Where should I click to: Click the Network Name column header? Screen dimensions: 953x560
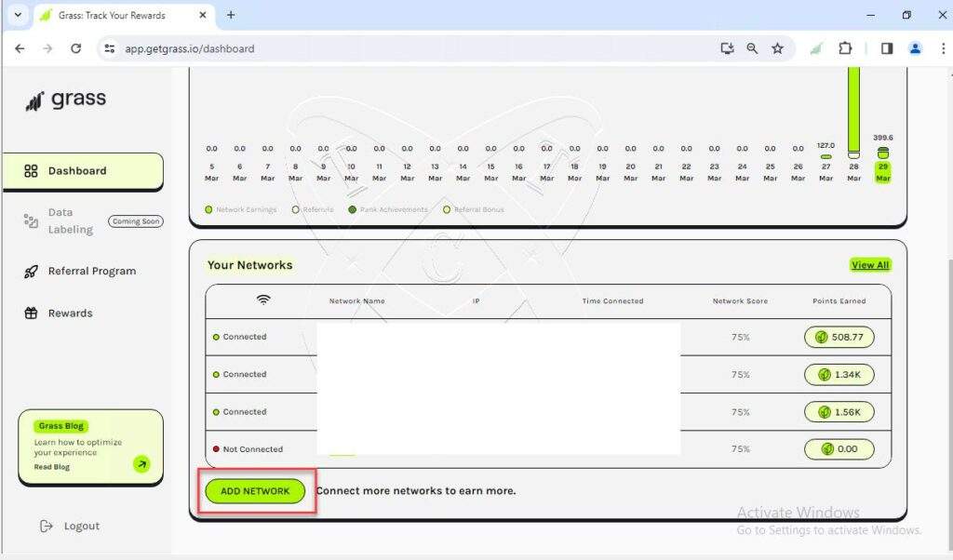[356, 301]
